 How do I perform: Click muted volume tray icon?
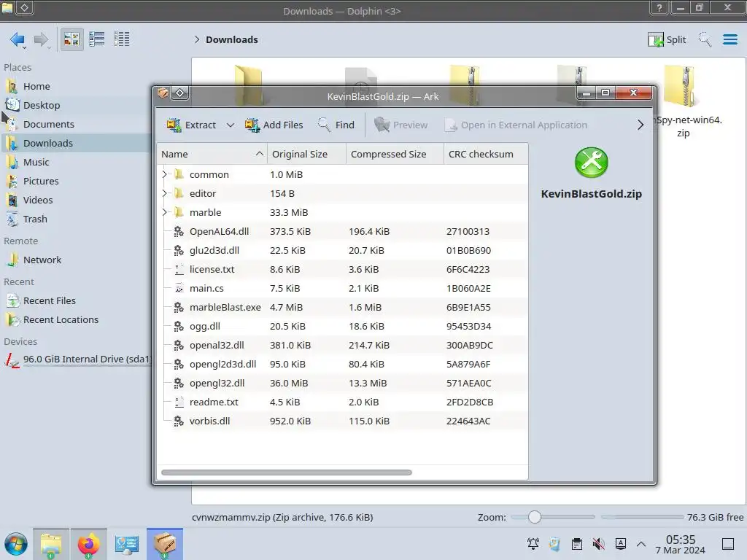point(598,544)
